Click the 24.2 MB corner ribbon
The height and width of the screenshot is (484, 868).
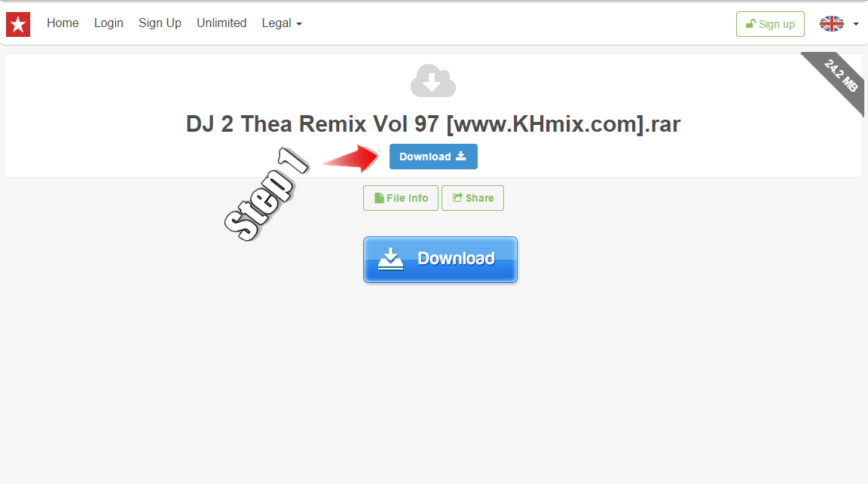(836, 81)
